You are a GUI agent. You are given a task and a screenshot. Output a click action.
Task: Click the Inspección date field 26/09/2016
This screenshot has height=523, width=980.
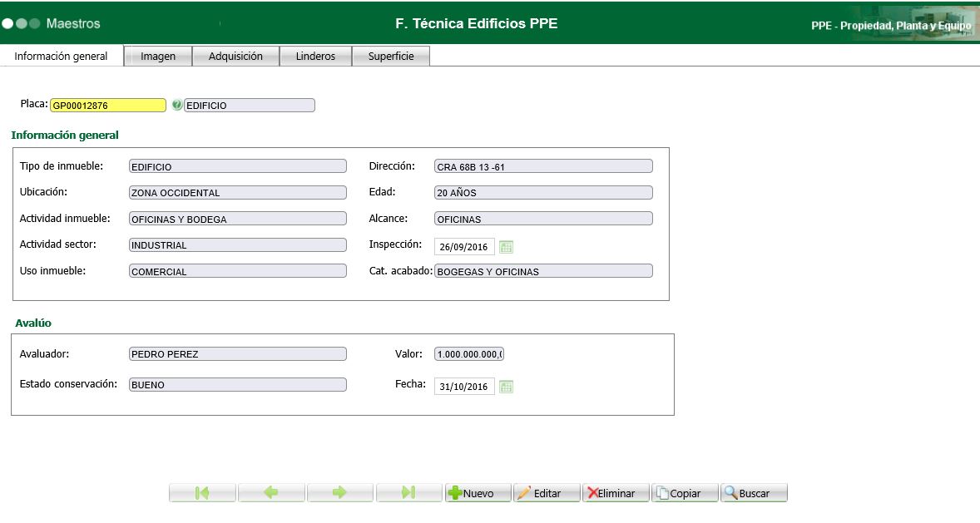pyautogui.click(x=464, y=247)
